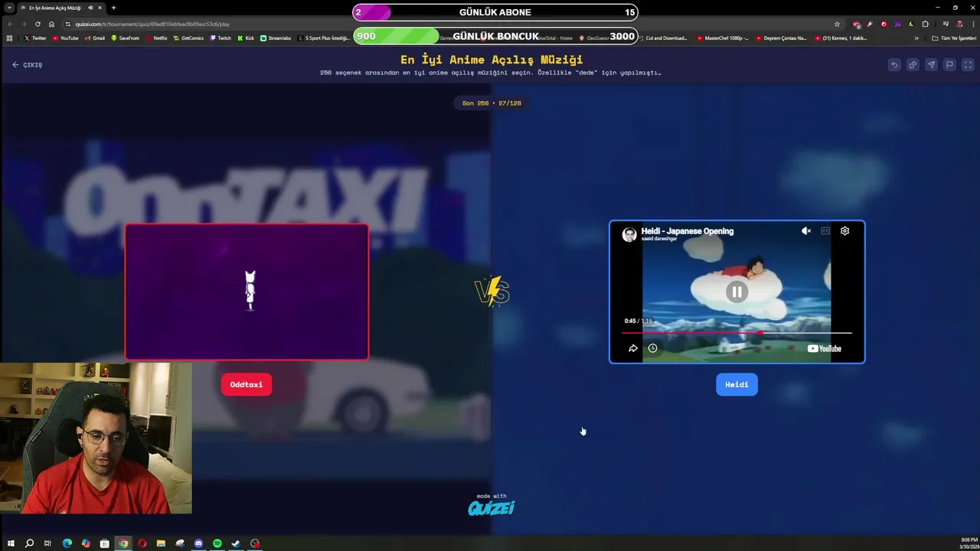Click the Quizei logo at page bottom

(492, 507)
